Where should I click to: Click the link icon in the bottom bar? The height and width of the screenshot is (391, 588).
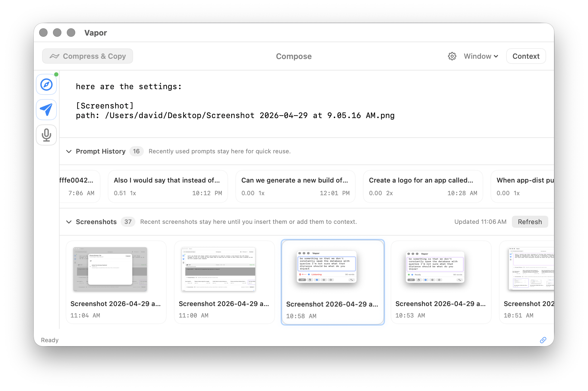click(x=543, y=340)
